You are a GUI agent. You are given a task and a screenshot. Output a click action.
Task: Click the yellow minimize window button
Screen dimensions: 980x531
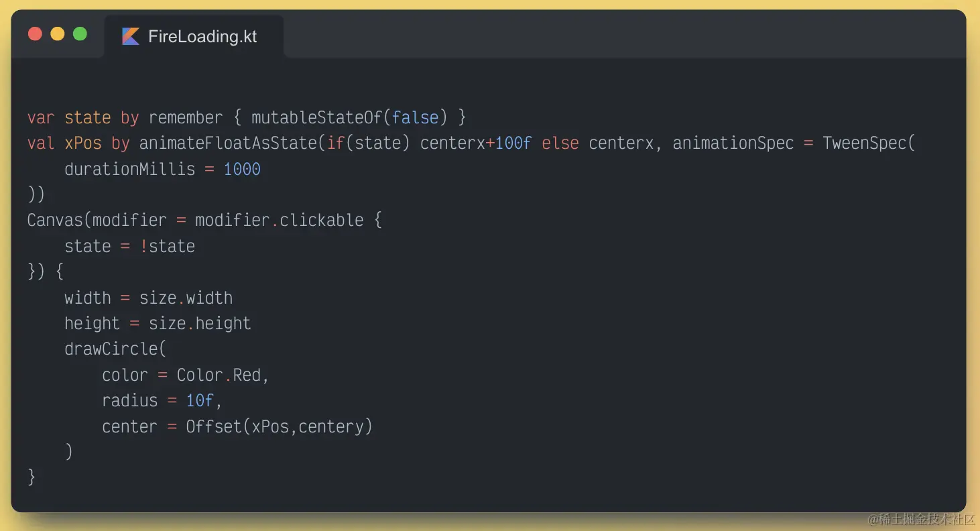click(58, 34)
